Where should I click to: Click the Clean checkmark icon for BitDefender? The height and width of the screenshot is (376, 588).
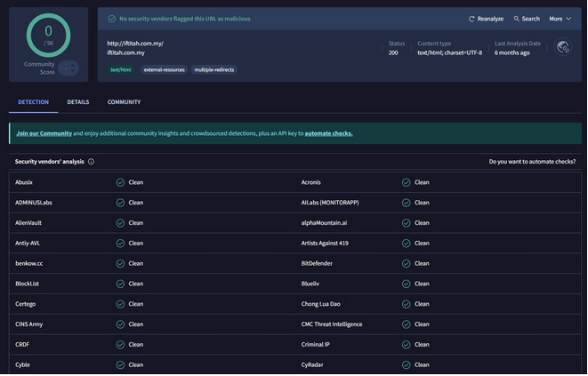coord(406,263)
